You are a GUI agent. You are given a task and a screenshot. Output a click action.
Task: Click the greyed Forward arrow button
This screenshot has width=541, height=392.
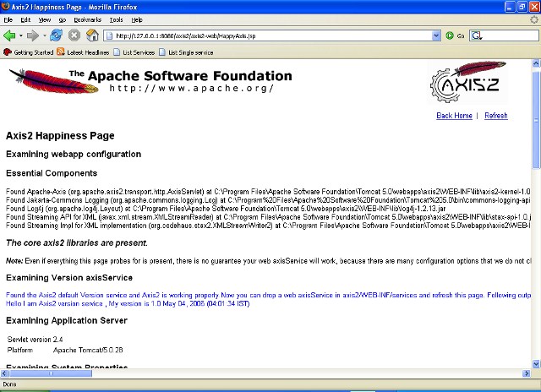[33, 35]
